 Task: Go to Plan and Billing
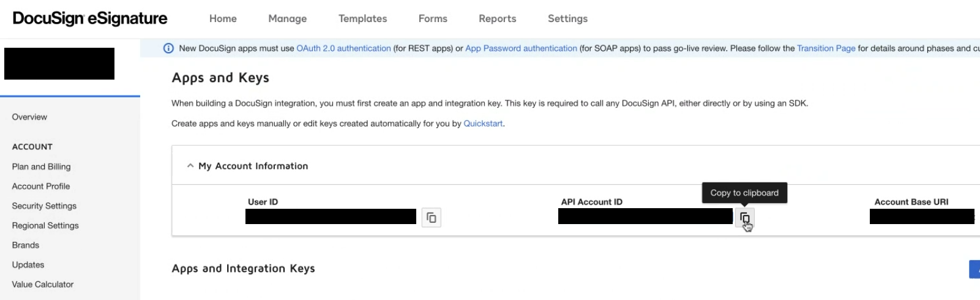click(41, 167)
